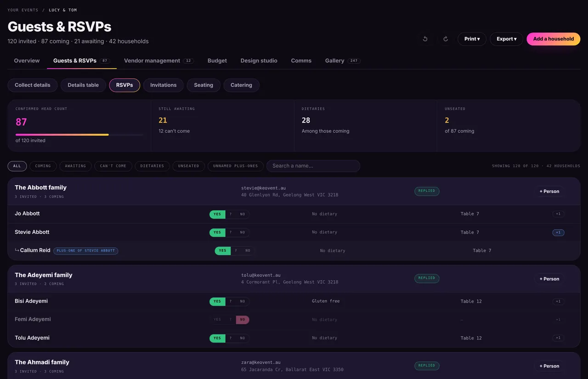588x379 pixels.
Task: Set Stevie Abbott's RSVP to undecided (?)
Action: coord(231,232)
